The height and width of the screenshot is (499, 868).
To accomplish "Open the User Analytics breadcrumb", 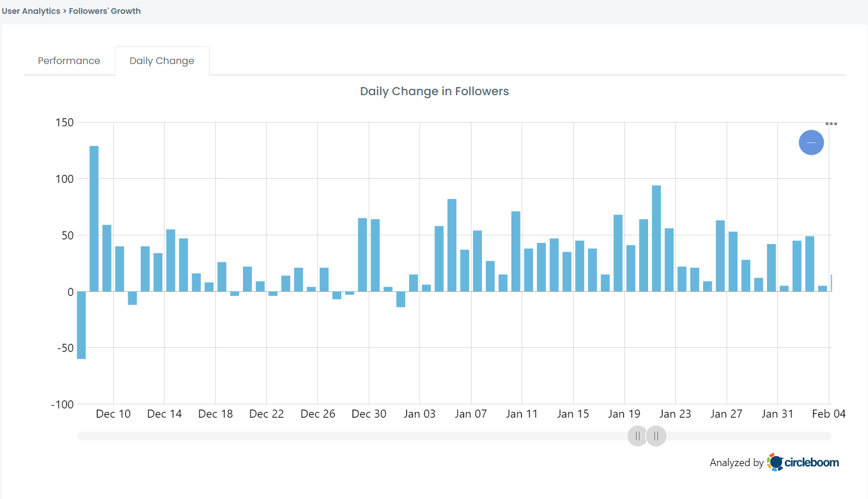I will point(31,10).
